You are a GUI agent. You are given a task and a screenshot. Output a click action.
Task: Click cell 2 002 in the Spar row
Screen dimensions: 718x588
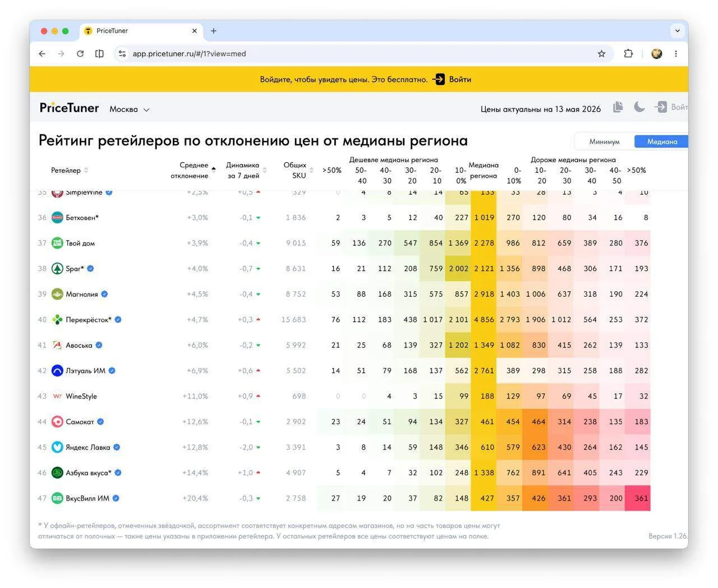458,269
